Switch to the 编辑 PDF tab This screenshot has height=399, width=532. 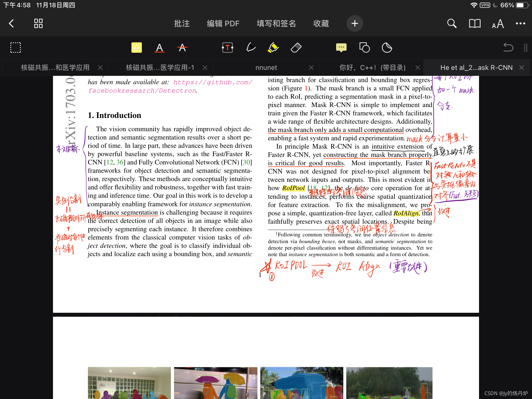tap(223, 23)
